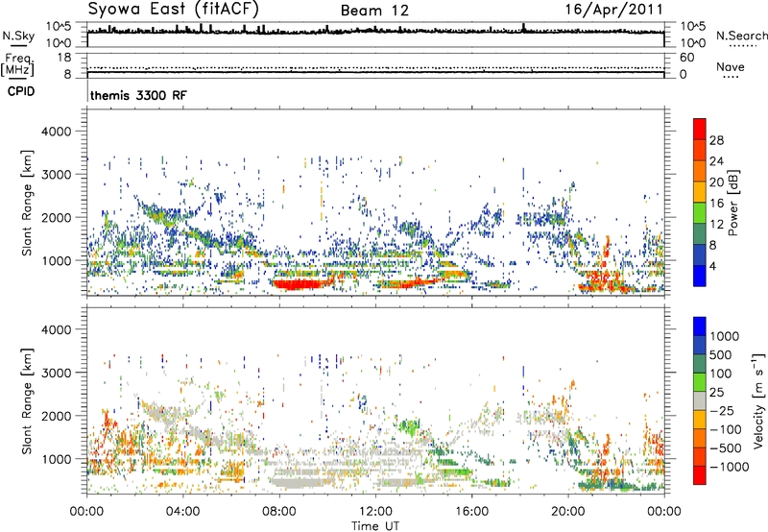Click the "60" Nave axis label

686,58
